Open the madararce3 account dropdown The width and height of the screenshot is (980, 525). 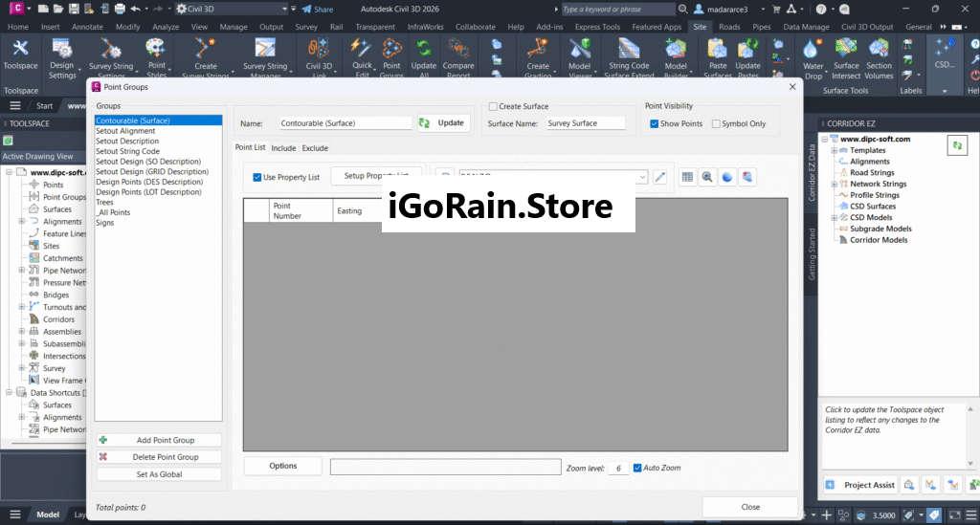coord(763,10)
